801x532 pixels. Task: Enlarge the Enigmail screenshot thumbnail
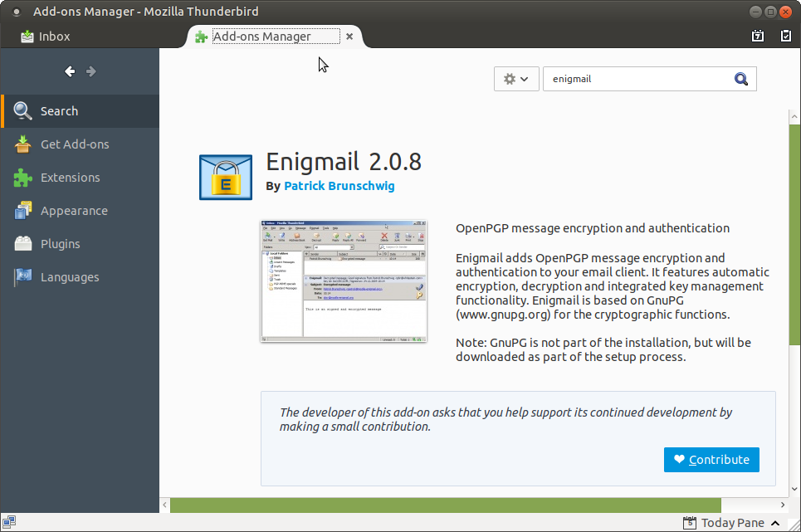pos(344,281)
